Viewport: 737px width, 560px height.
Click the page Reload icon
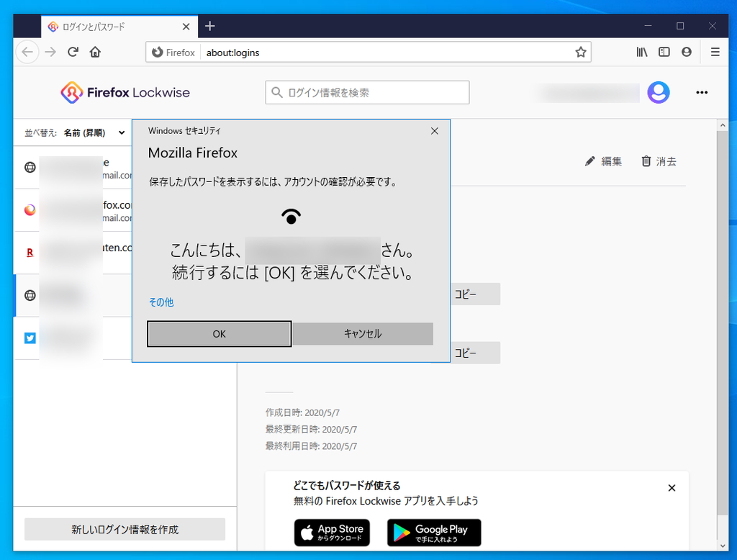coord(74,52)
